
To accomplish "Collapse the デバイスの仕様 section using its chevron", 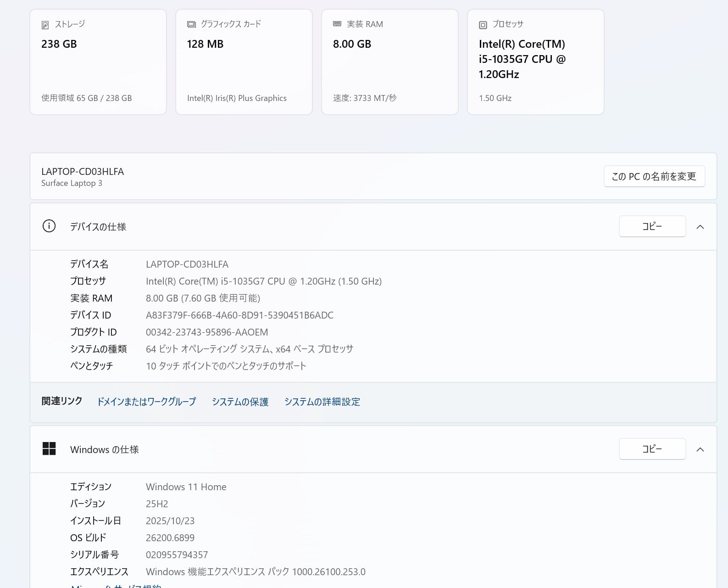I will pos(700,227).
